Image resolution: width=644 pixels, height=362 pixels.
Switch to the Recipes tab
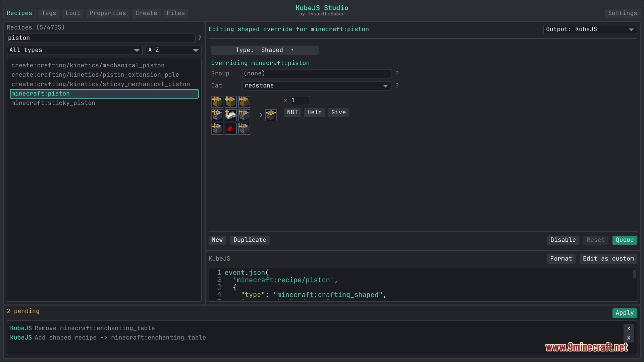click(x=19, y=13)
